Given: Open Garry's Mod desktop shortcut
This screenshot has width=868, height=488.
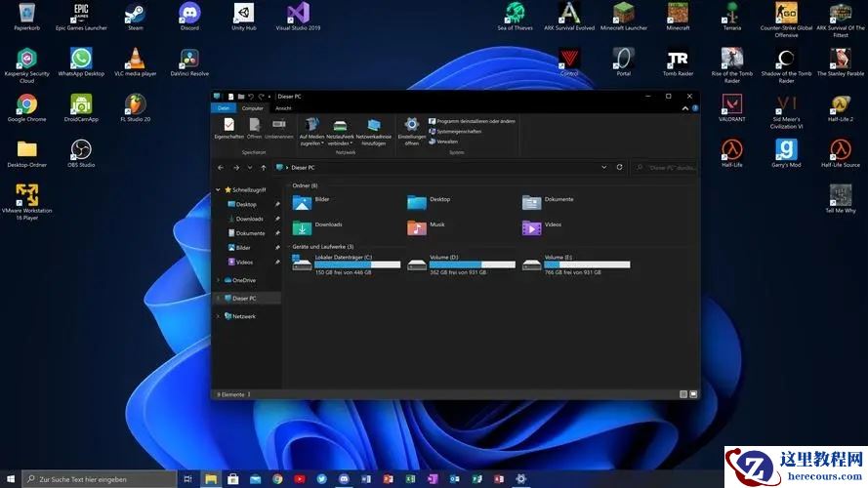Looking at the screenshot, I should point(786,153).
